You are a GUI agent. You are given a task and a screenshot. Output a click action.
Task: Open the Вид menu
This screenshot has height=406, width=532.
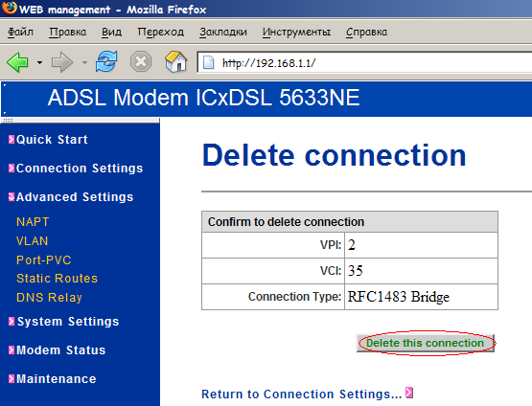[111, 32]
